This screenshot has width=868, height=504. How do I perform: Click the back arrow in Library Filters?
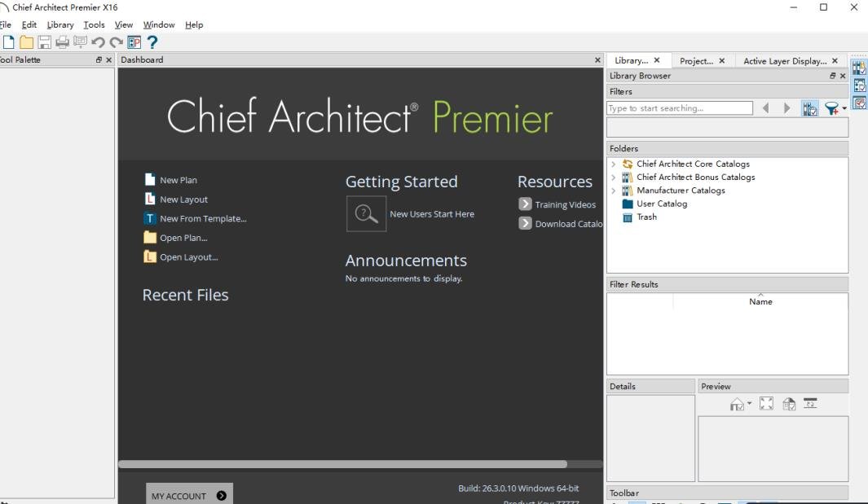tap(765, 108)
